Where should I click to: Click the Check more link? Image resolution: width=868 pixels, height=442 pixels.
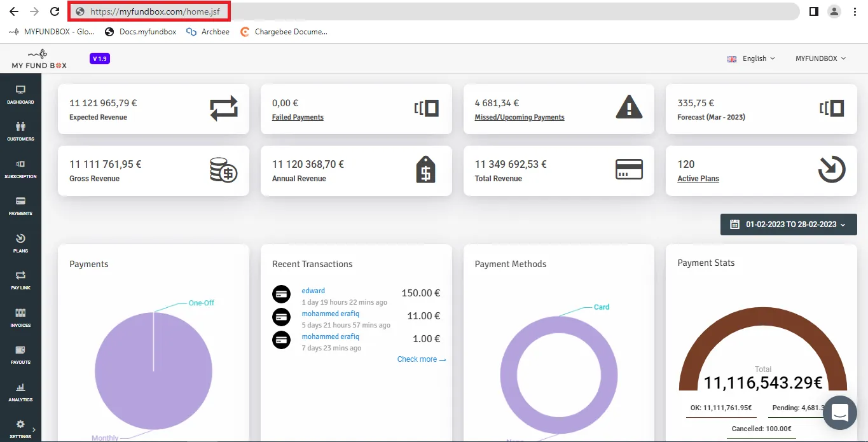422,359
